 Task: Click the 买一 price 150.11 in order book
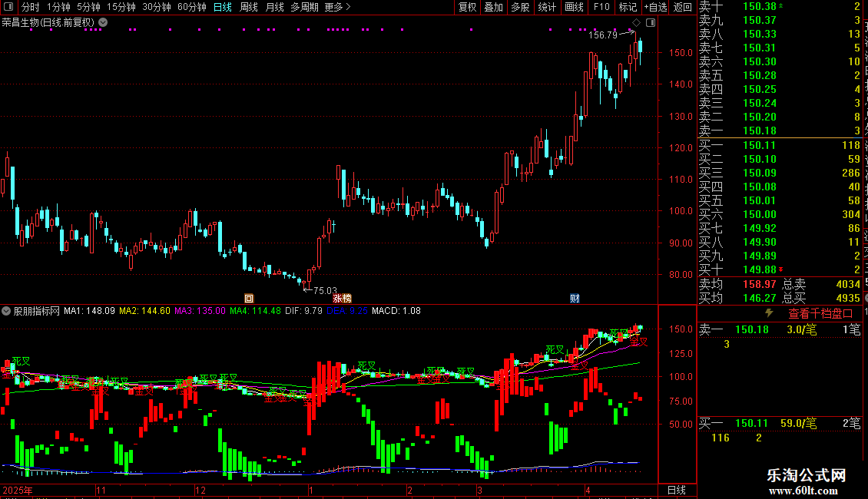click(x=760, y=145)
